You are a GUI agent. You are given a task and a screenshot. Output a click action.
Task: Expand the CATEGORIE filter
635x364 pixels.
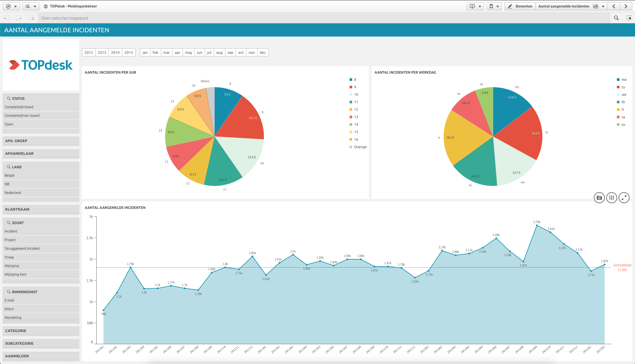41,331
